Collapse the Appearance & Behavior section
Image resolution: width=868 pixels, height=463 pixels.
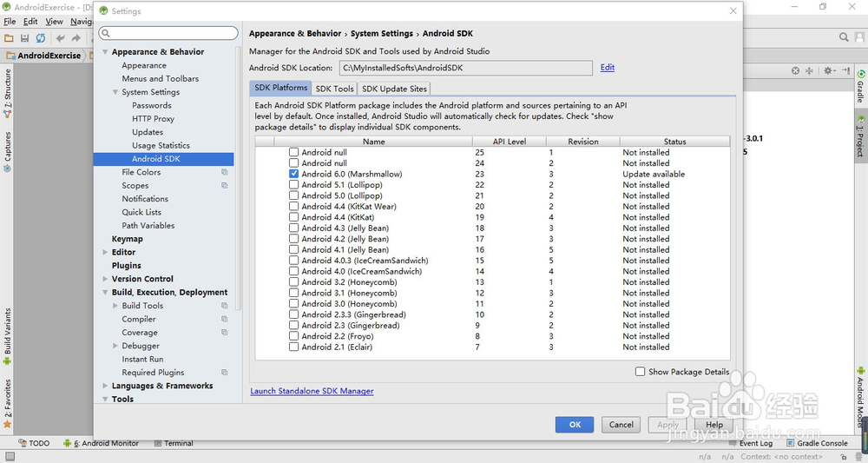(105, 52)
